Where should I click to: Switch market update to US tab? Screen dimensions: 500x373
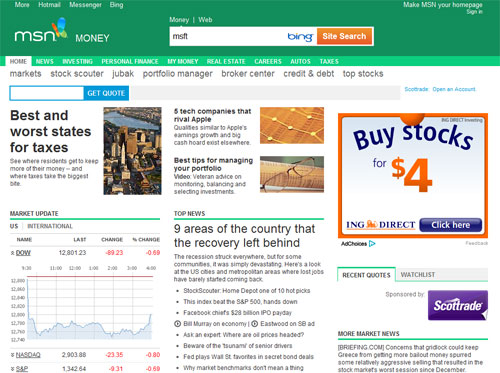point(14,226)
